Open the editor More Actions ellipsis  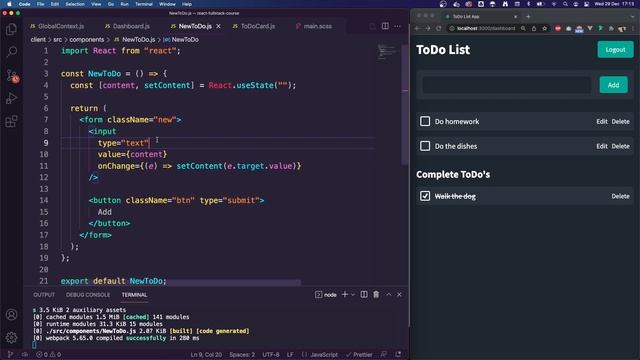pyautogui.click(x=397, y=26)
